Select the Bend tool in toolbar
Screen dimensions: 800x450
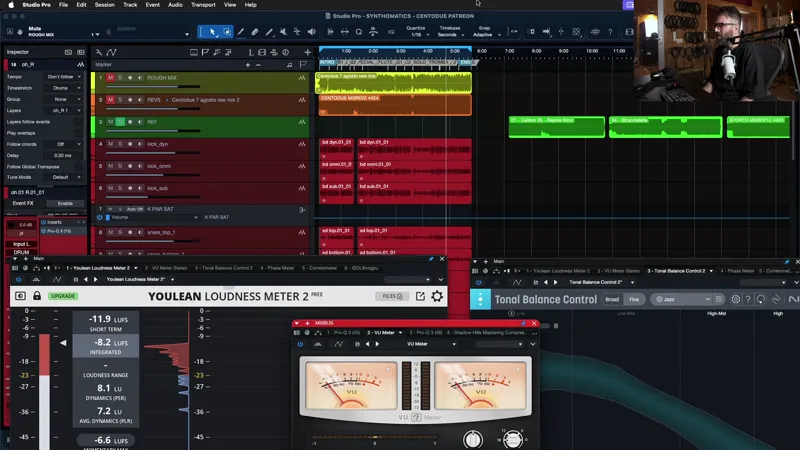[x=297, y=32]
